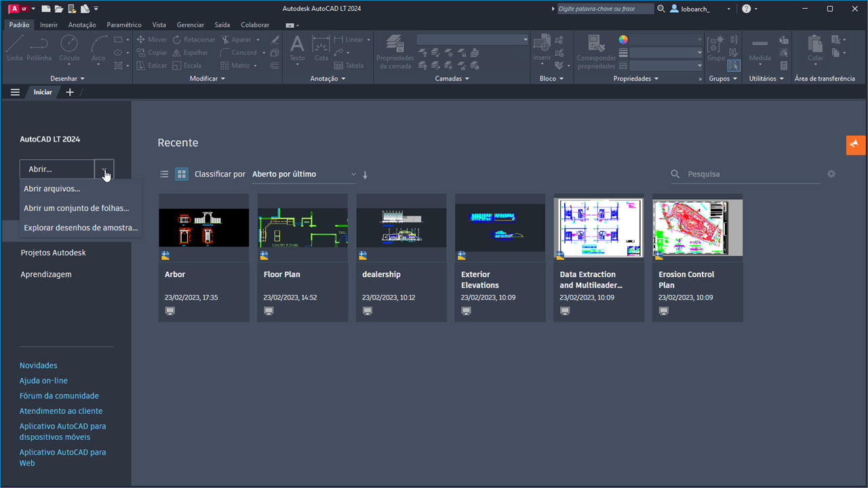Open the Gerenciar ribbon tab
868x488 pixels.
pyautogui.click(x=191, y=25)
